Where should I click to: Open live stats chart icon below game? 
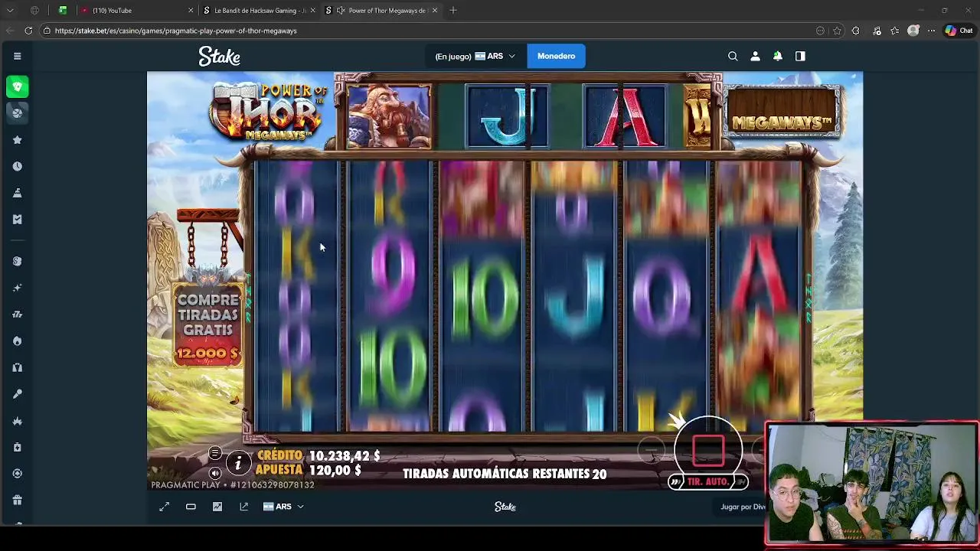(x=217, y=507)
